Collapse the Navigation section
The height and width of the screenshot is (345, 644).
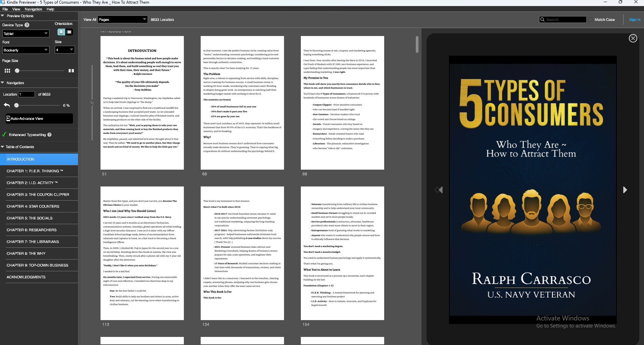click(x=3, y=83)
